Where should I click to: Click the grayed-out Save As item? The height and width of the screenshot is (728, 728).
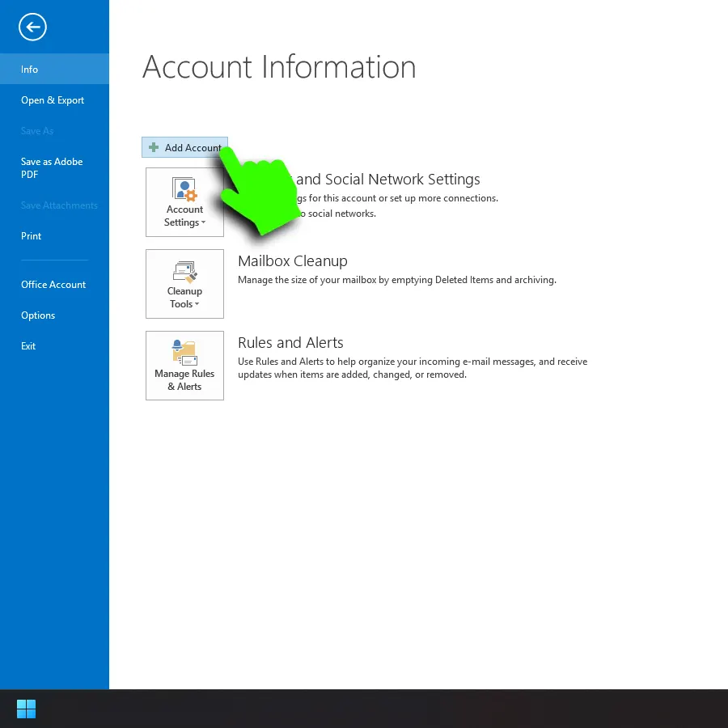[x=37, y=131]
